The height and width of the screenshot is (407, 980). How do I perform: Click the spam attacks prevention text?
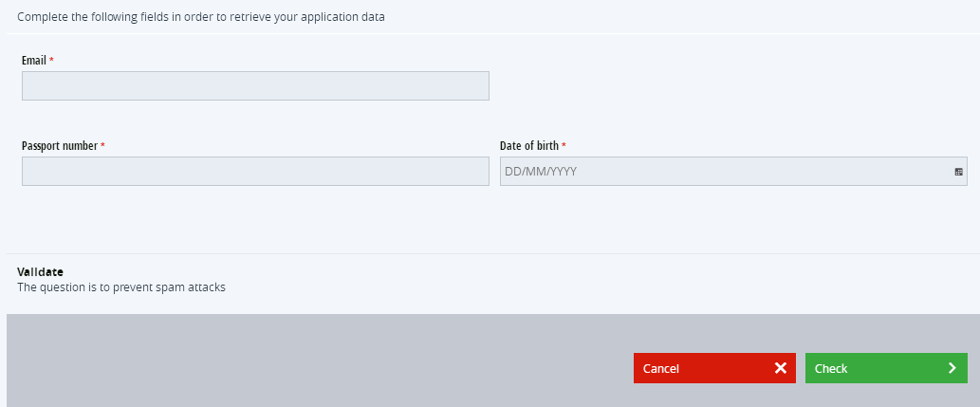(x=121, y=287)
